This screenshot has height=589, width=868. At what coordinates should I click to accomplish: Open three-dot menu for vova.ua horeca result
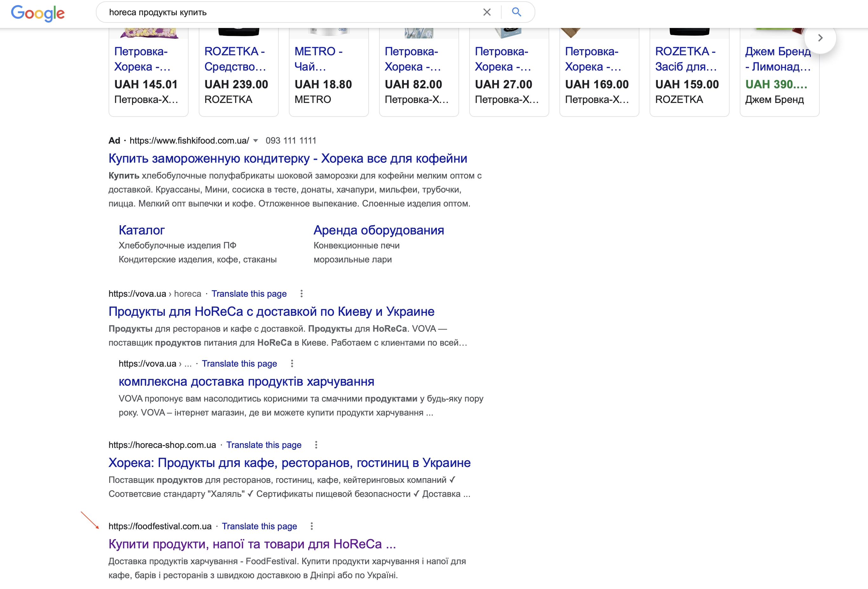point(301,294)
